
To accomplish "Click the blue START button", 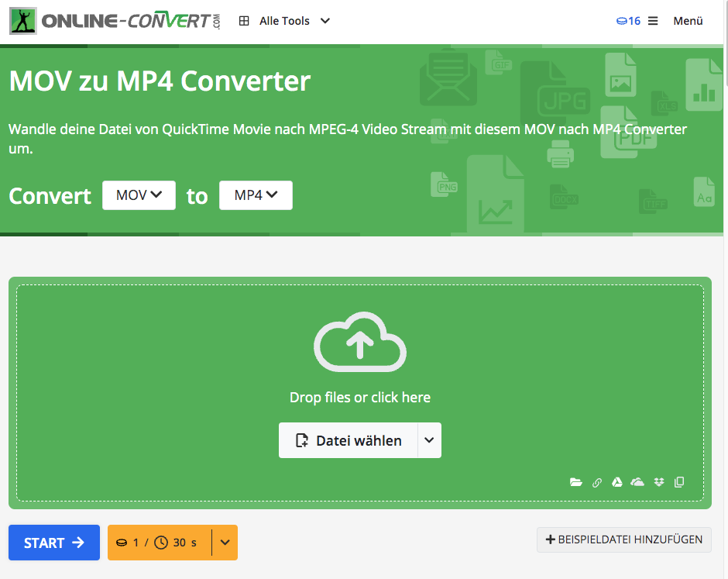I will click(54, 543).
